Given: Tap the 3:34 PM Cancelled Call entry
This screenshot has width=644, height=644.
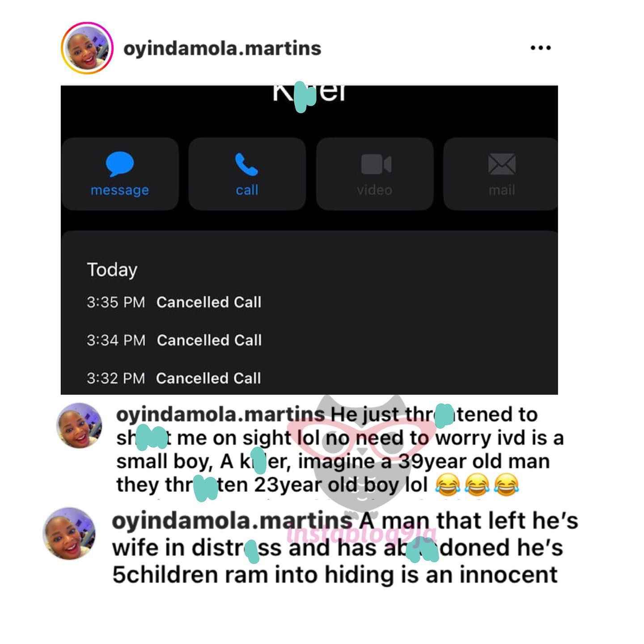Looking at the screenshot, I should [174, 340].
